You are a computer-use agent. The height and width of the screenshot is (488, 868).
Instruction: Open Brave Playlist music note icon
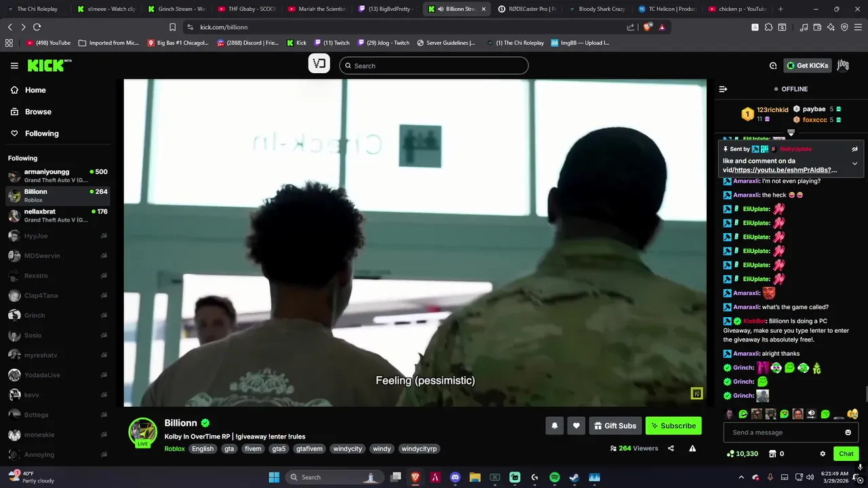pos(804,27)
